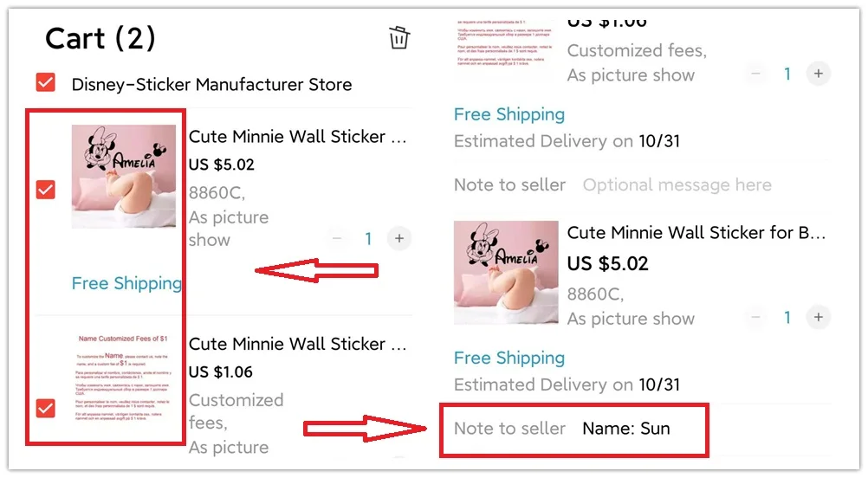
Task: Open Amelia sticker thumbnail beside the checked cart checkbox
Action: (x=123, y=176)
